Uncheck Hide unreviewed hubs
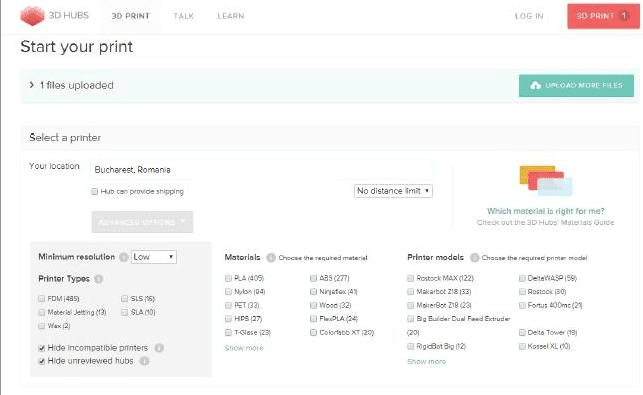The width and height of the screenshot is (643, 395). 41,361
